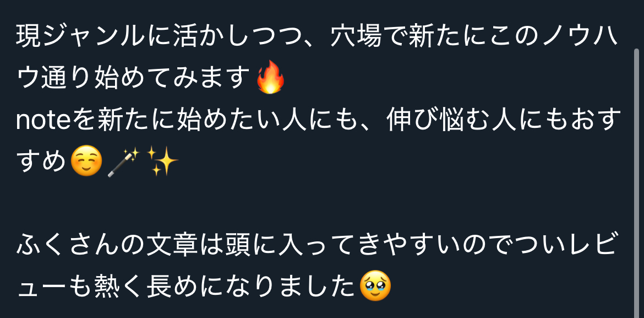Click the magic wand emoji

[x=123, y=162]
